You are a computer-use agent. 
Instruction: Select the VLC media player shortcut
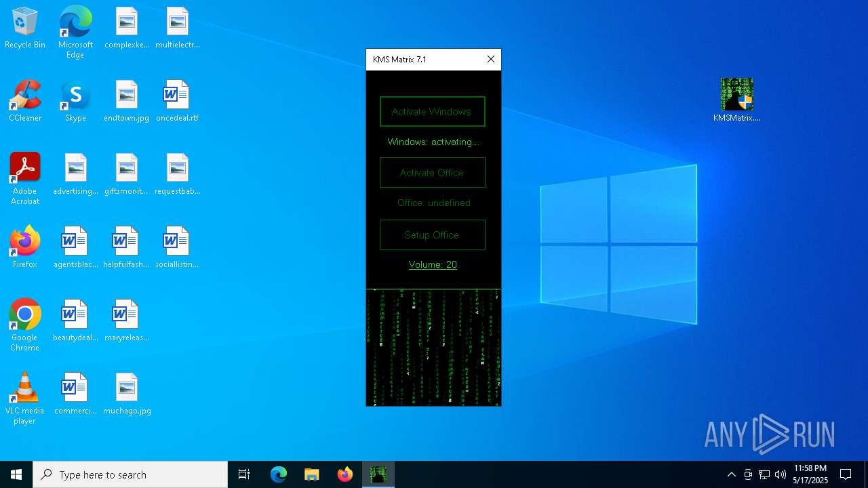click(25, 399)
